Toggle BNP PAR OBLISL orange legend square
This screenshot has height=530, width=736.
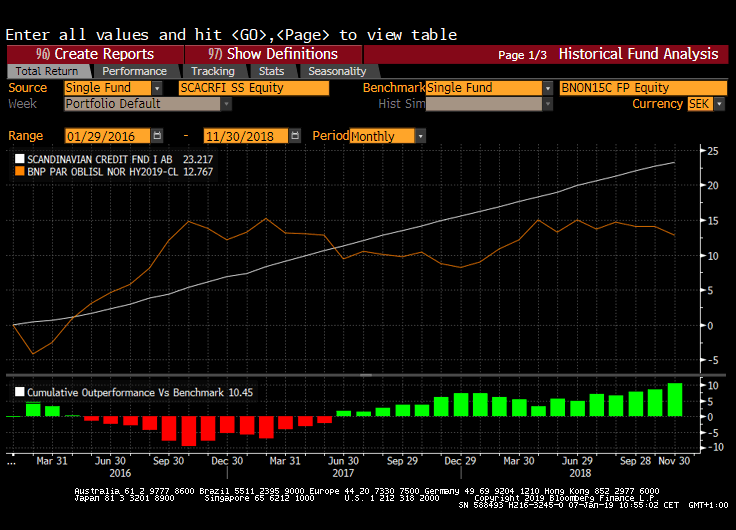click(x=20, y=171)
